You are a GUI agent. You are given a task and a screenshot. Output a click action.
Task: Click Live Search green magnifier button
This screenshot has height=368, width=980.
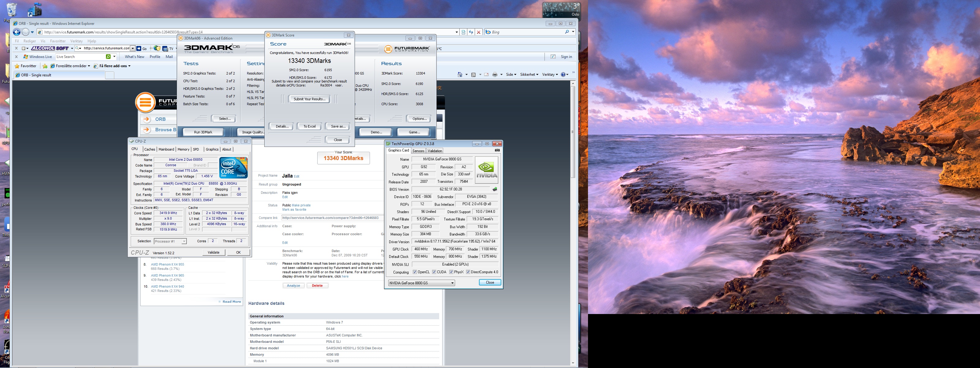pos(108,57)
